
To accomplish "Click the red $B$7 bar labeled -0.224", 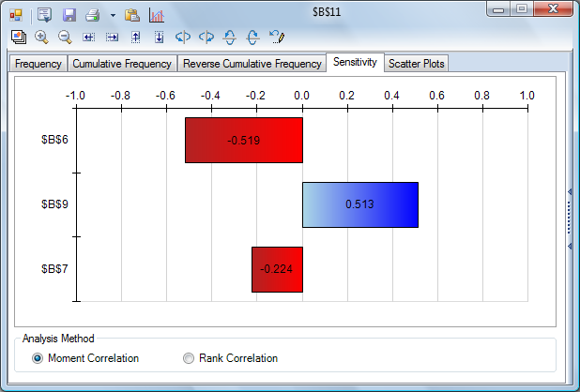I will [x=277, y=269].
